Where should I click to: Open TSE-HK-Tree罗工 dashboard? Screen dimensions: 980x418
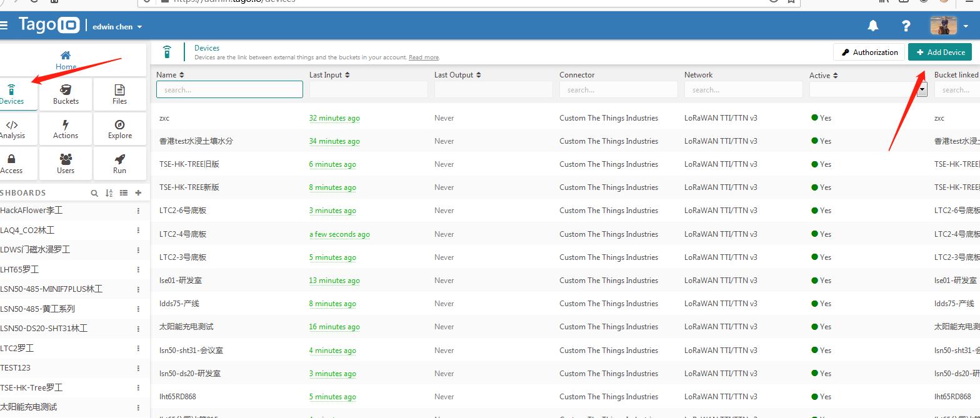tap(31, 387)
